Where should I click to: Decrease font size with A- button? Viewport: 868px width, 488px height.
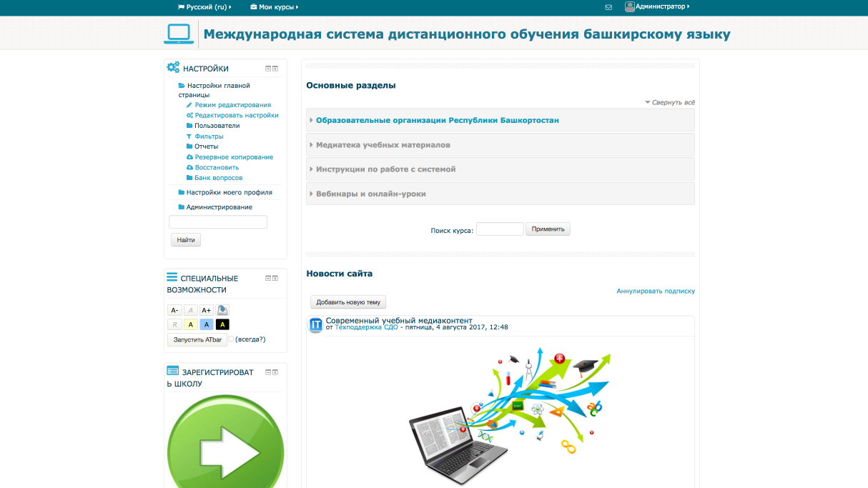[174, 310]
